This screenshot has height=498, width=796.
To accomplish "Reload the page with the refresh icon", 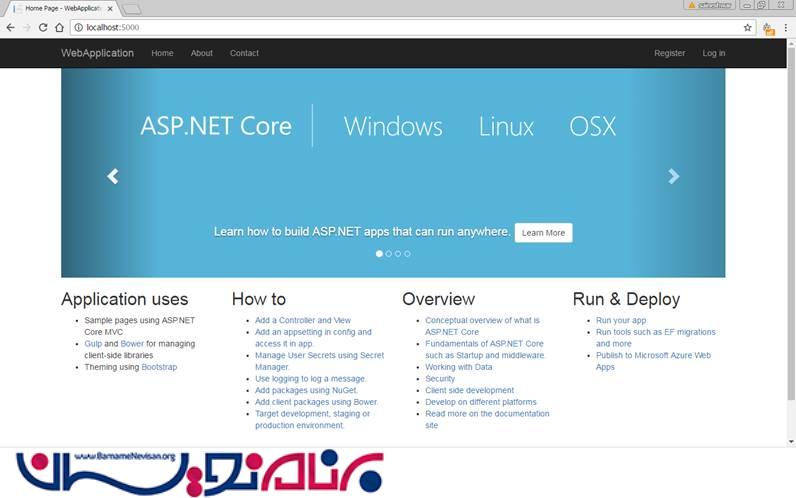I will tap(43, 27).
